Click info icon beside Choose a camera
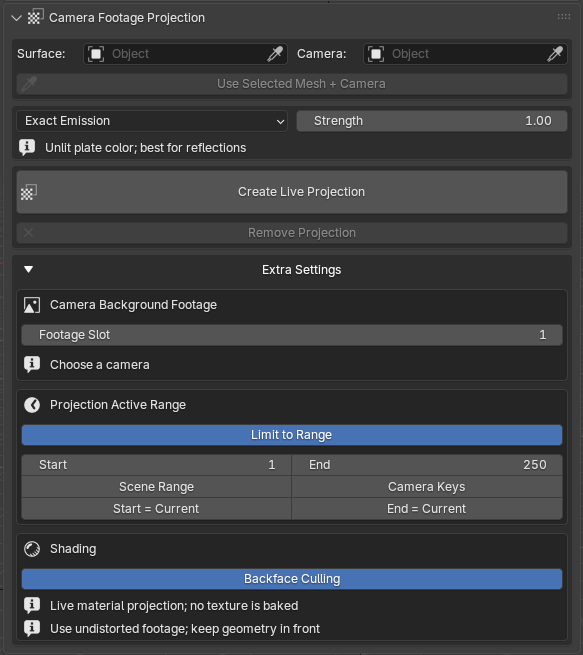 pyautogui.click(x=32, y=365)
